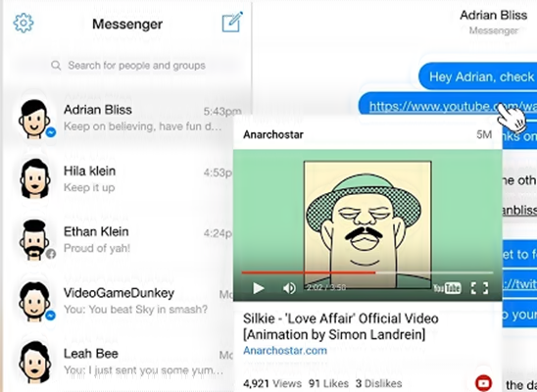Click the search magnifier icon

coord(56,65)
